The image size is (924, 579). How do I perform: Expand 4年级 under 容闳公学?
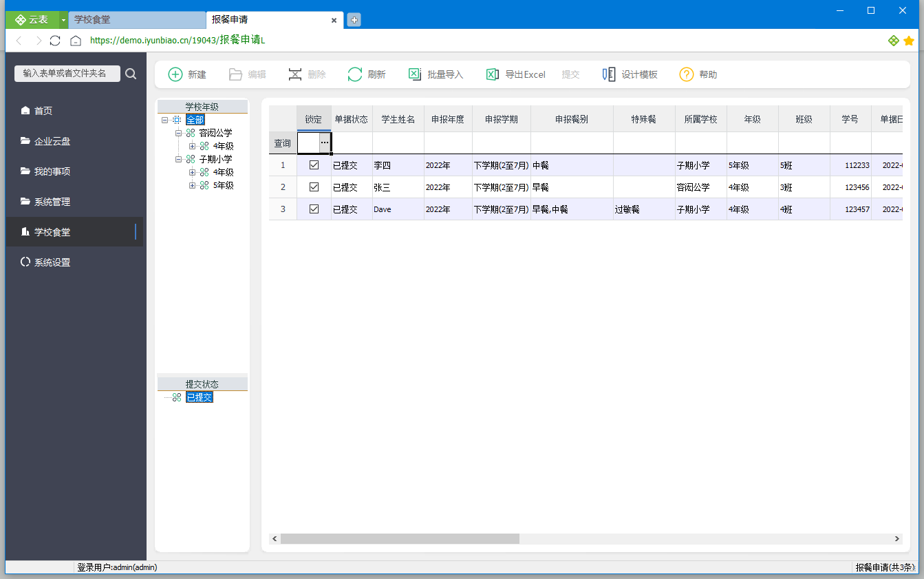[192, 146]
